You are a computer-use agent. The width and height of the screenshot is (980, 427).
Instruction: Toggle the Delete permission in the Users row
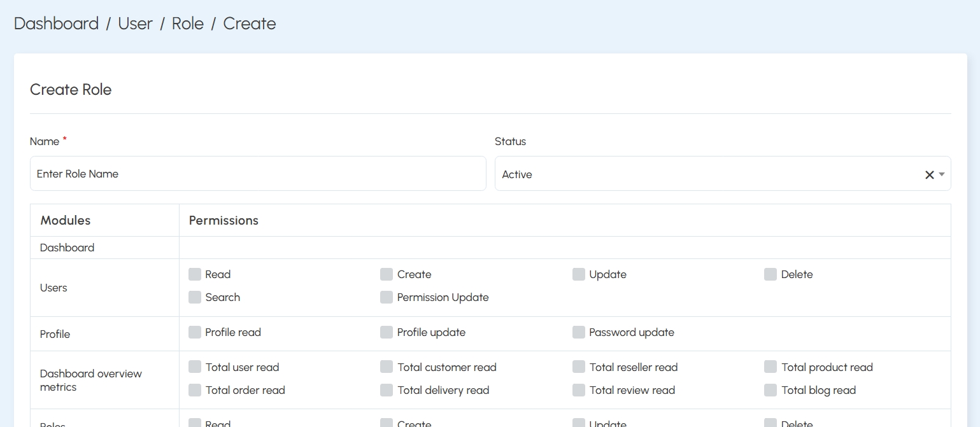point(771,274)
